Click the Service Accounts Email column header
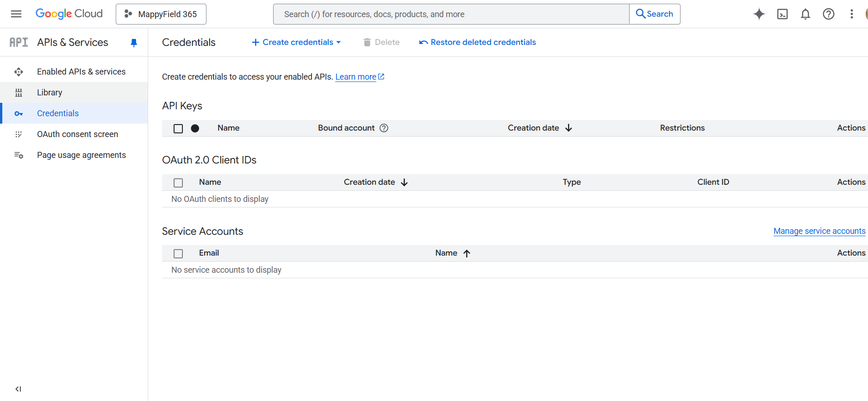 209,253
